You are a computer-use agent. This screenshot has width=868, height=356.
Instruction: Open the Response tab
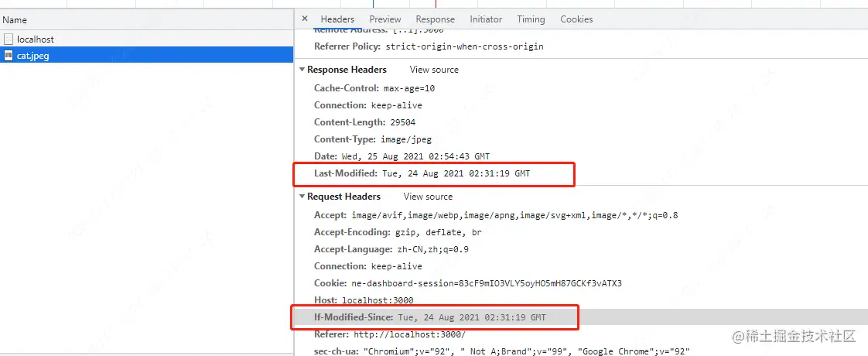click(435, 19)
